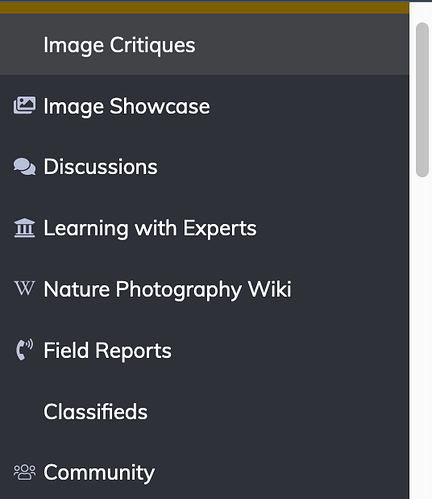Open the Discussions page
The height and width of the screenshot is (499, 432).
click(x=100, y=167)
